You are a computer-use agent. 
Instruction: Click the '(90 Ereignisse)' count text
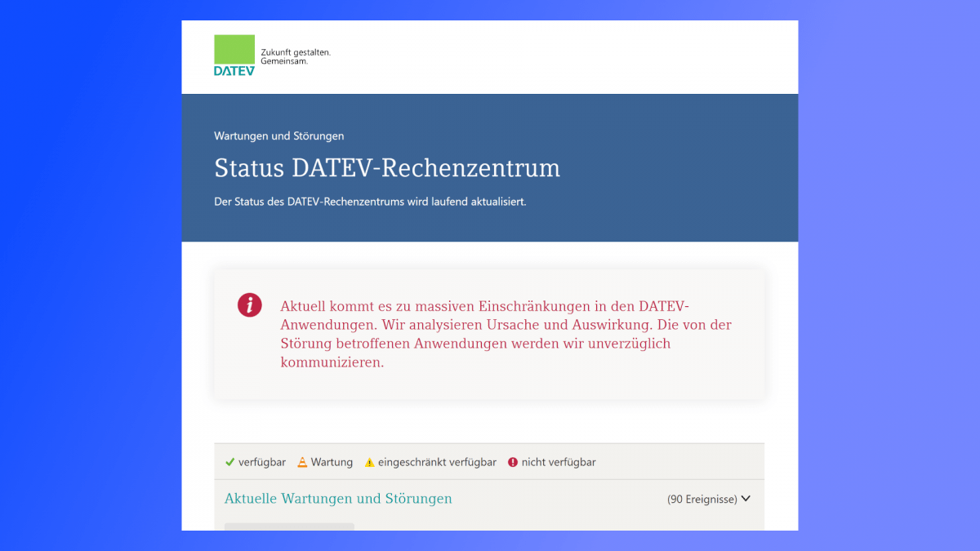[702, 499]
